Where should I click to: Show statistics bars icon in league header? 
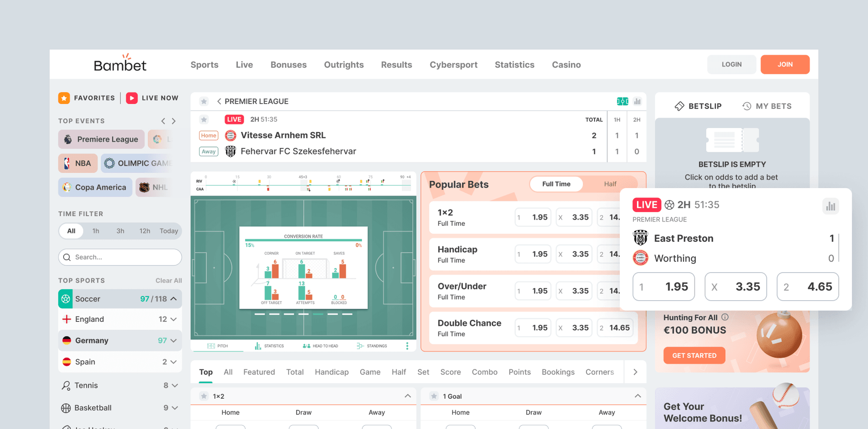(637, 101)
